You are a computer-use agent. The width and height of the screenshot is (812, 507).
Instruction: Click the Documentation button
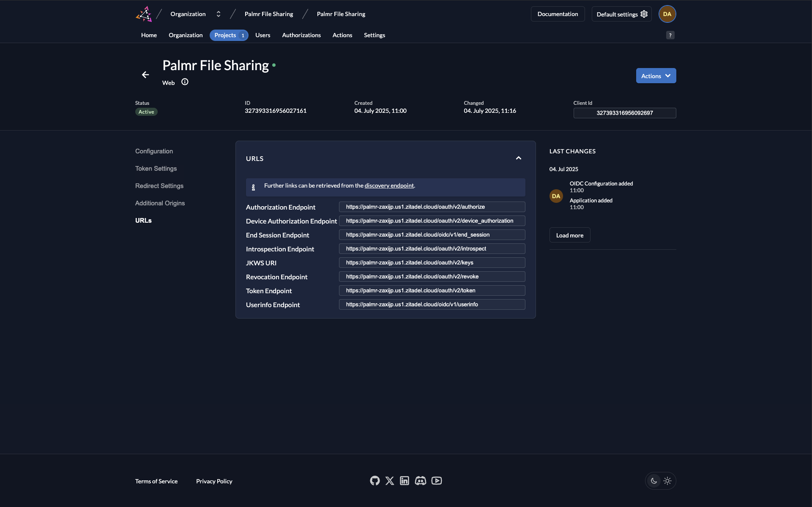pos(558,14)
